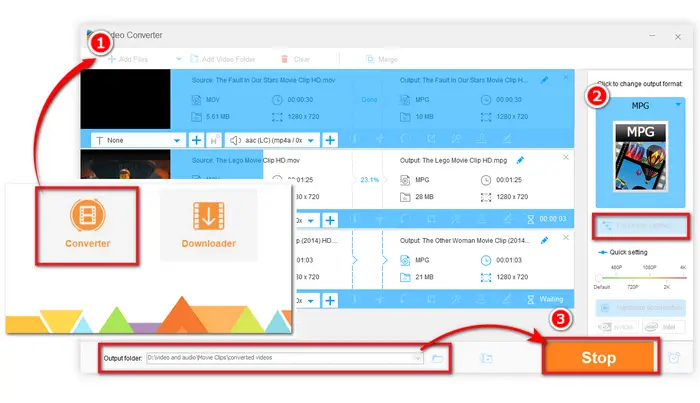The image size is (700, 403).
Task: Expand output folder path dropdown
Action: (418, 357)
